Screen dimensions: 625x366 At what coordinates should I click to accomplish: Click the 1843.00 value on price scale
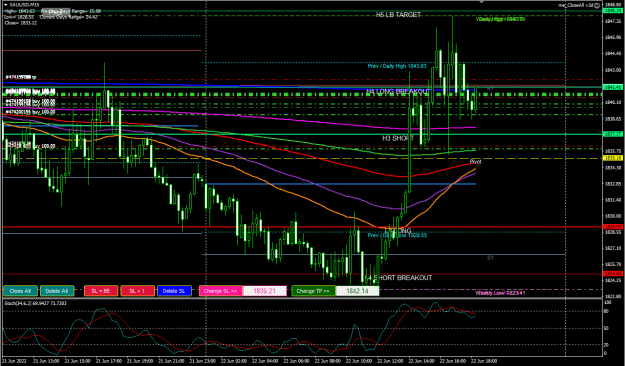(613, 70)
